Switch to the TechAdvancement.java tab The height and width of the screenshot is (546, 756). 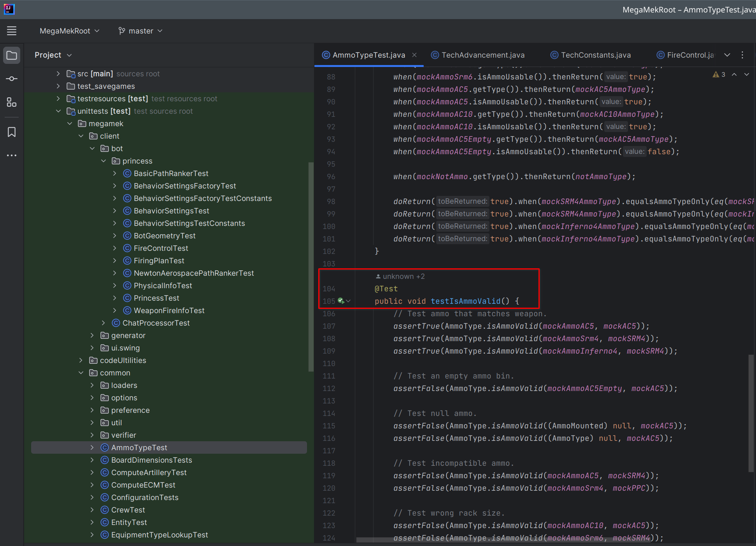click(482, 55)
